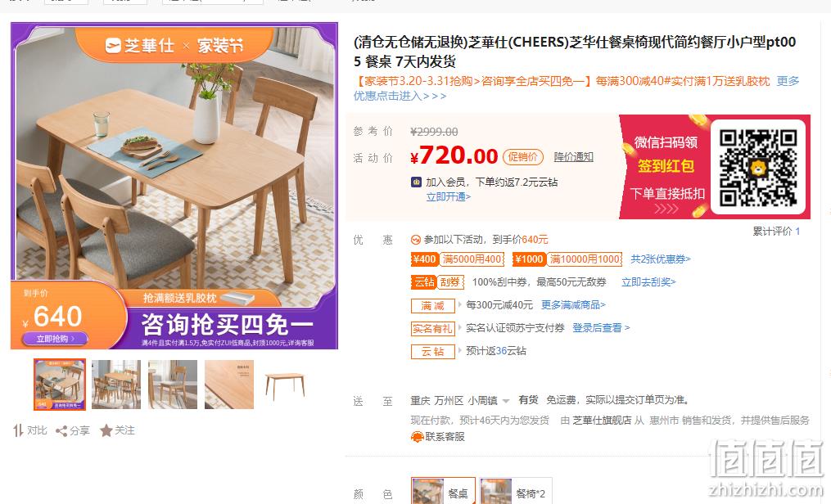Click 立即开通 membership link
The width and height of the screenshot is (831, 504).
tap(449, 197)
